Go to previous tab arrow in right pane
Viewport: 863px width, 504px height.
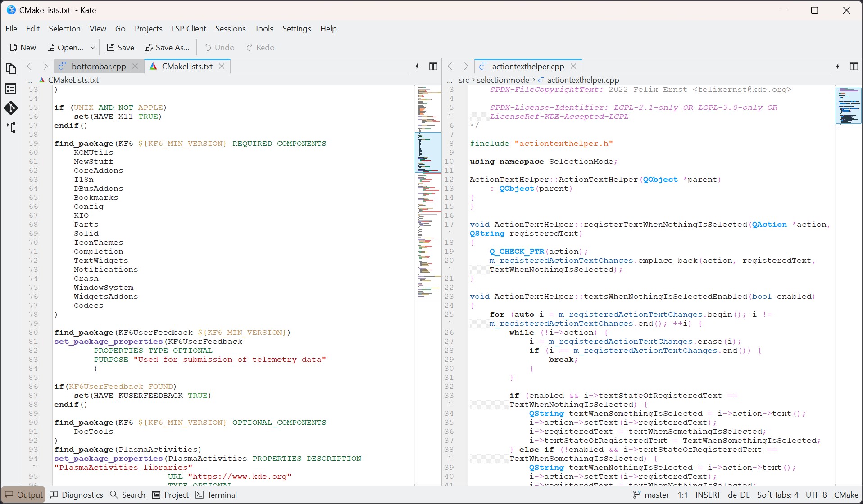tap(450, 67)
